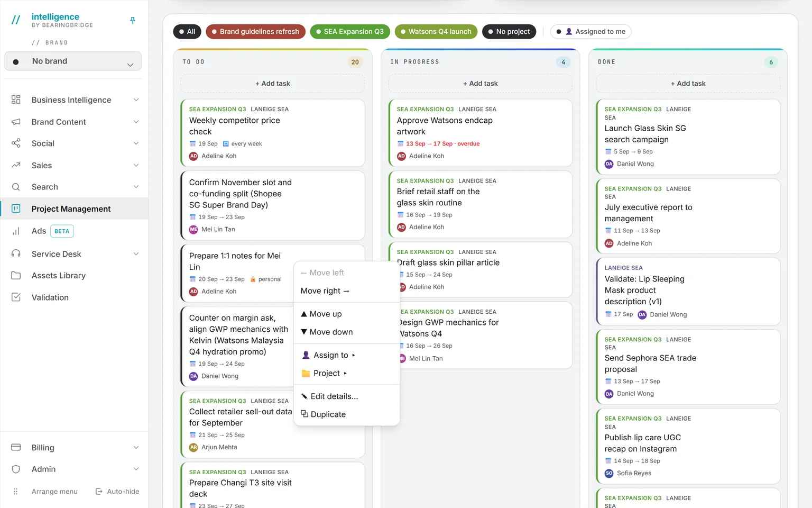Screen dimensions: 812x508
Task: Expand the Sales section chevron
Action: (136, 165)
